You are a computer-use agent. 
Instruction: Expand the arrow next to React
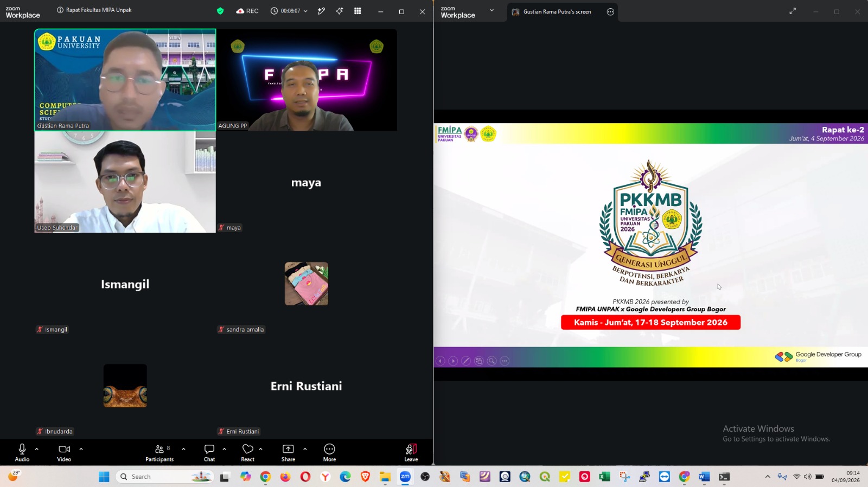click(x=261, y=449)
